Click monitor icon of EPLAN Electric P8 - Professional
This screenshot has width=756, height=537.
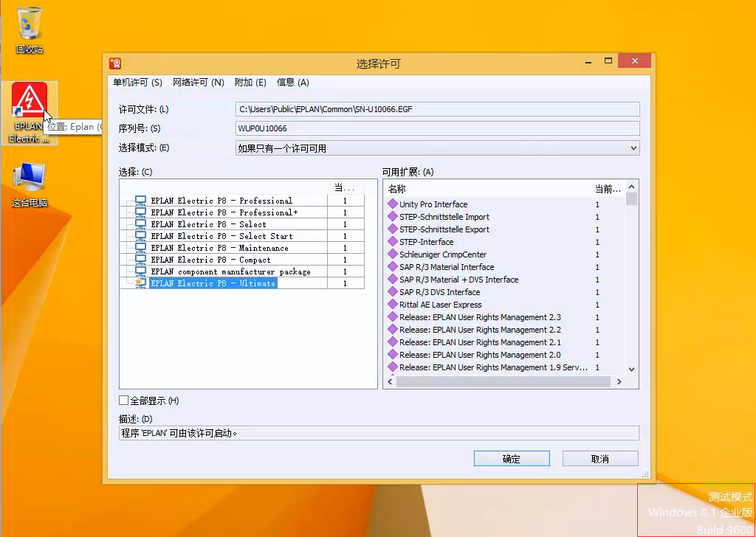pyautogui.click(x=140, y=201)
